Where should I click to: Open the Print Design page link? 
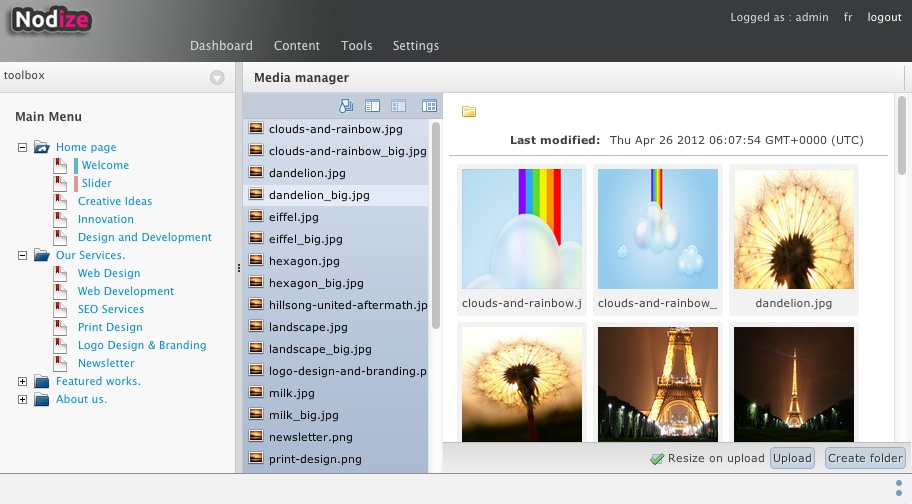pyautogui.click(x=110, y=327)
